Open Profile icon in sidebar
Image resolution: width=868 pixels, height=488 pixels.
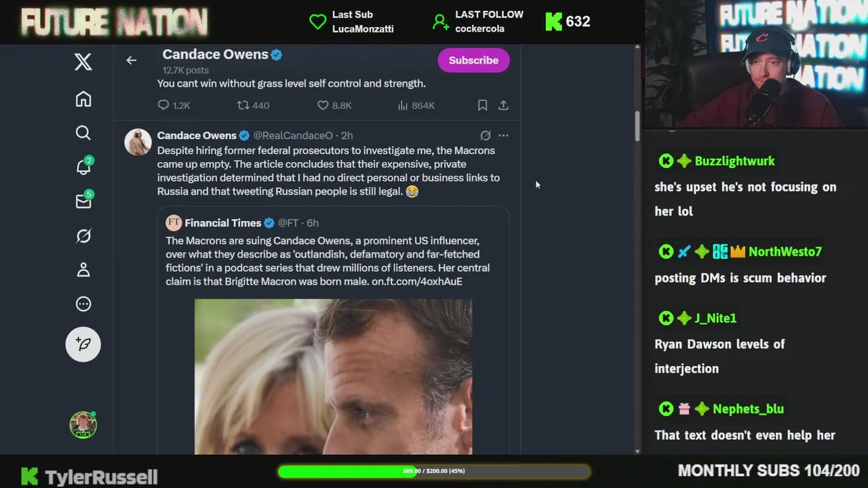tap(83, 270)
